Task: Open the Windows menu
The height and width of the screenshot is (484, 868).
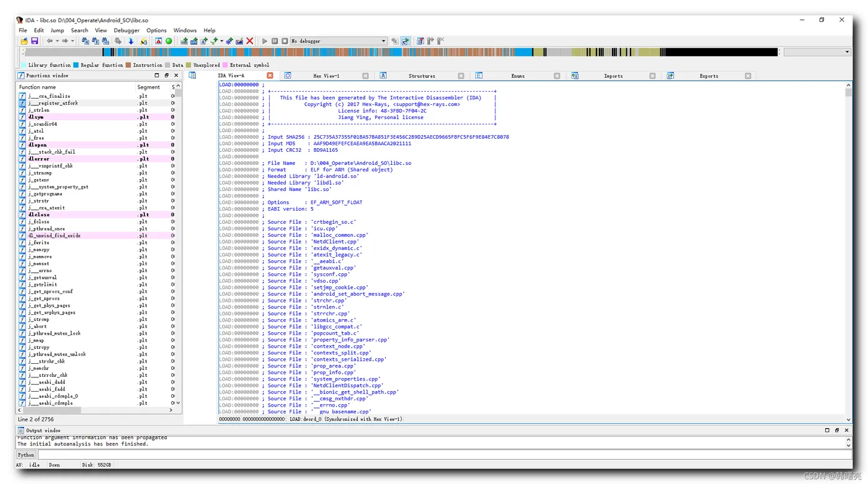Action: point(185,30)
